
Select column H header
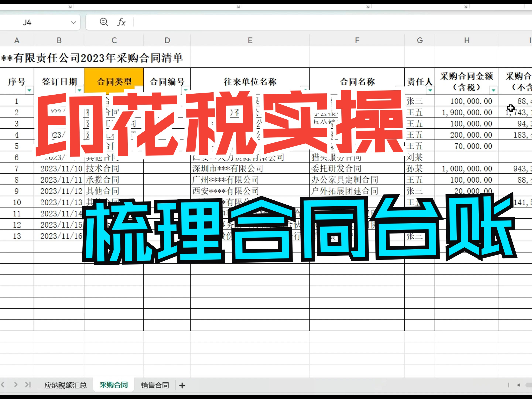coord(467,40)
